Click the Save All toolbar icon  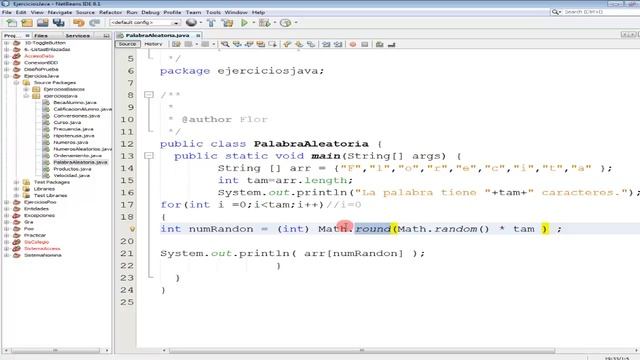(58, 23)
